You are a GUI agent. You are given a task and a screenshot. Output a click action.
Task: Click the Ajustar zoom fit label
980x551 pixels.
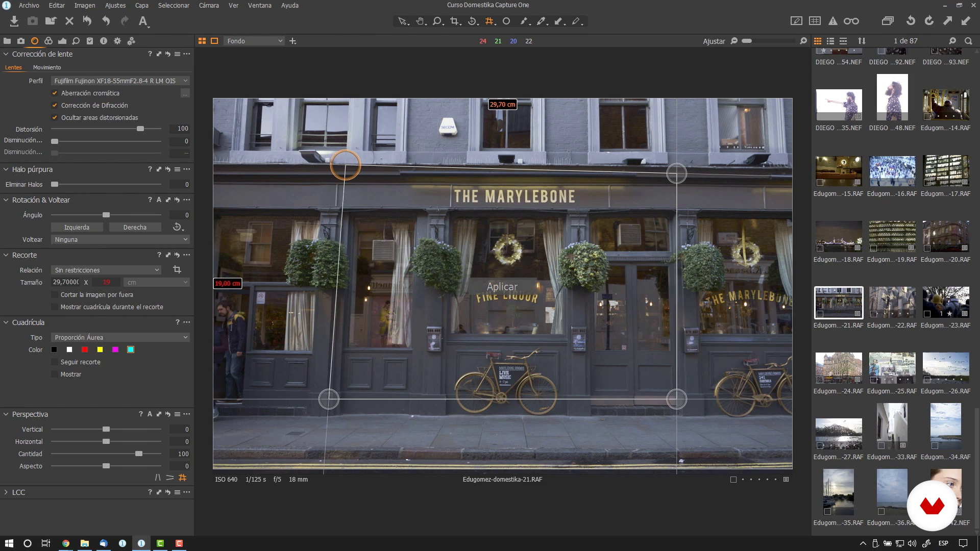pos(714,41)
